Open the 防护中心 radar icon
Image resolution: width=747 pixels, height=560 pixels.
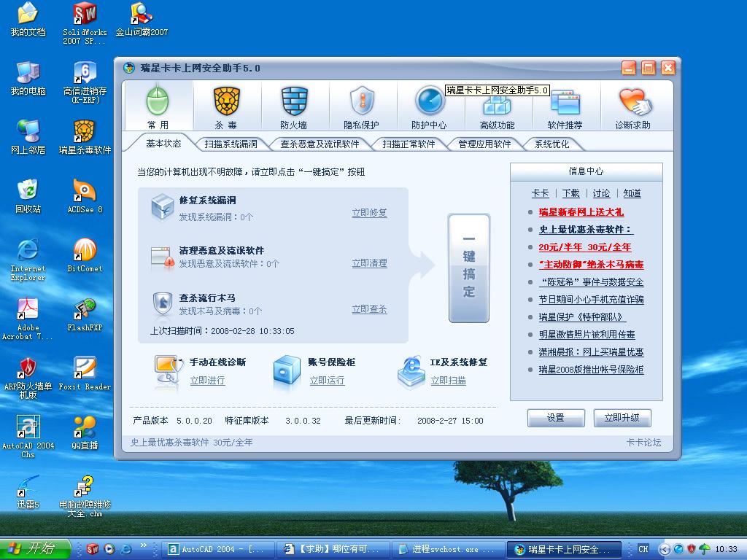tap(429, 101)
